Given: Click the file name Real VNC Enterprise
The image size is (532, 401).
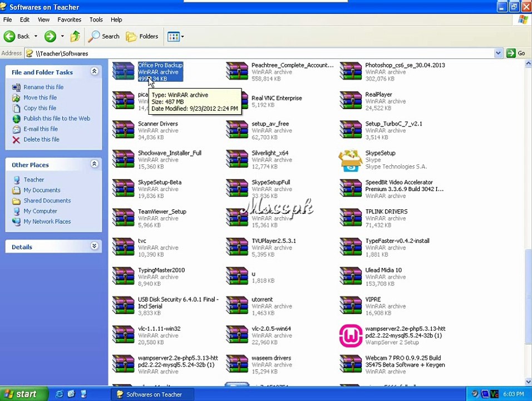Looking at the screenshot, I should (277, 98).
